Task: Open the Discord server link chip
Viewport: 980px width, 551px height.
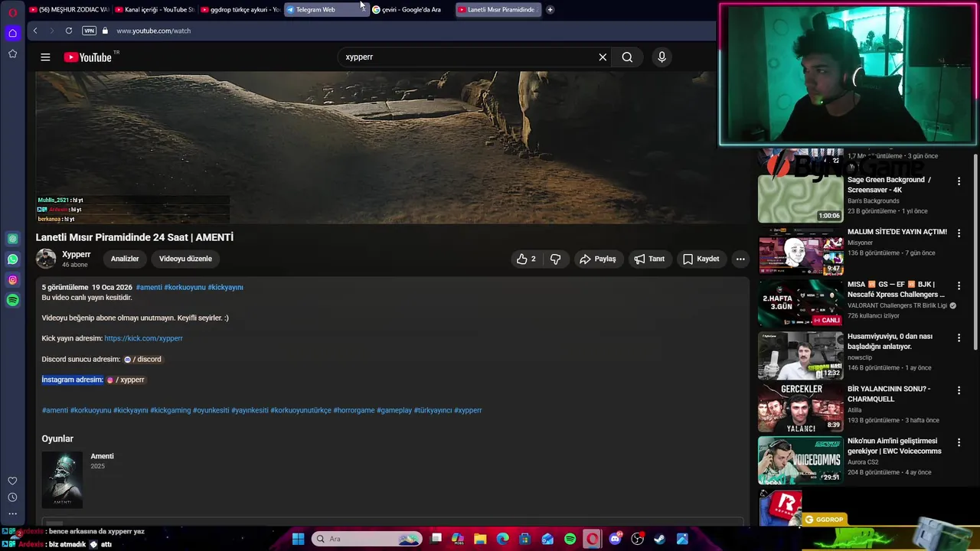Action: pyautogui.click(x=142, y=359)
